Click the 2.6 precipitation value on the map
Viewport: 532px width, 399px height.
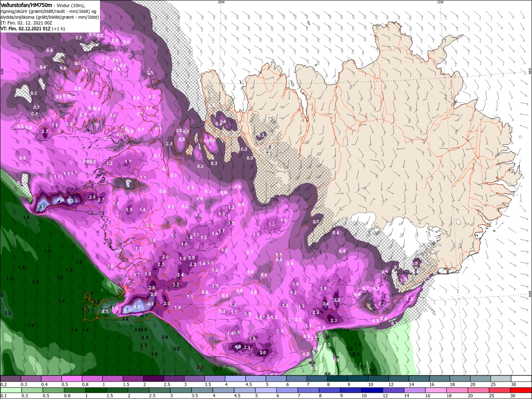point(93,197)
